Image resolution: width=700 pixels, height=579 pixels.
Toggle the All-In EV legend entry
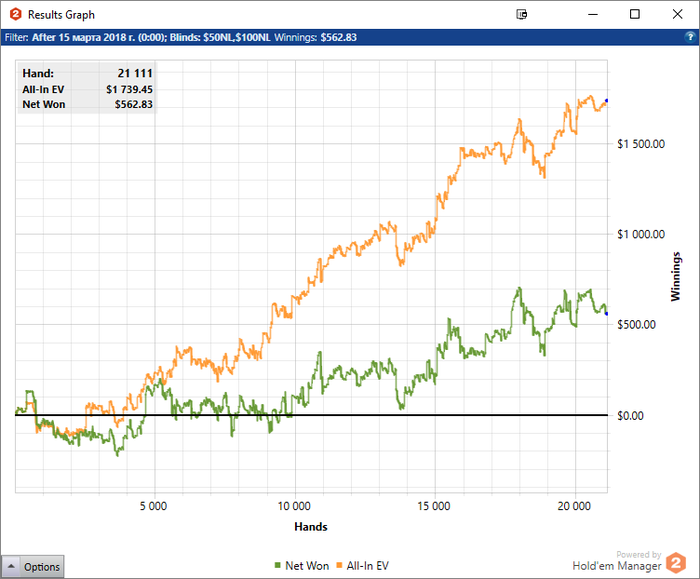tap(362, 566)
